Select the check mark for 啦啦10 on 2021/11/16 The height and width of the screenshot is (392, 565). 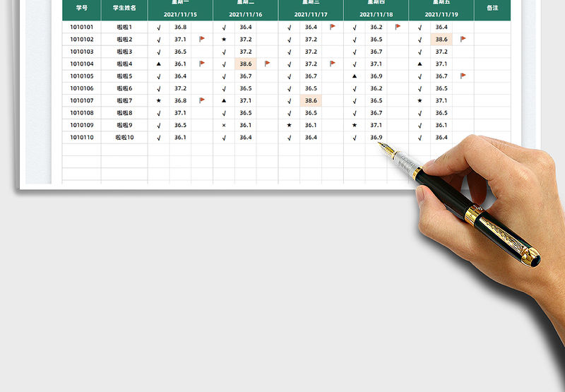click(x=224, y=138)
